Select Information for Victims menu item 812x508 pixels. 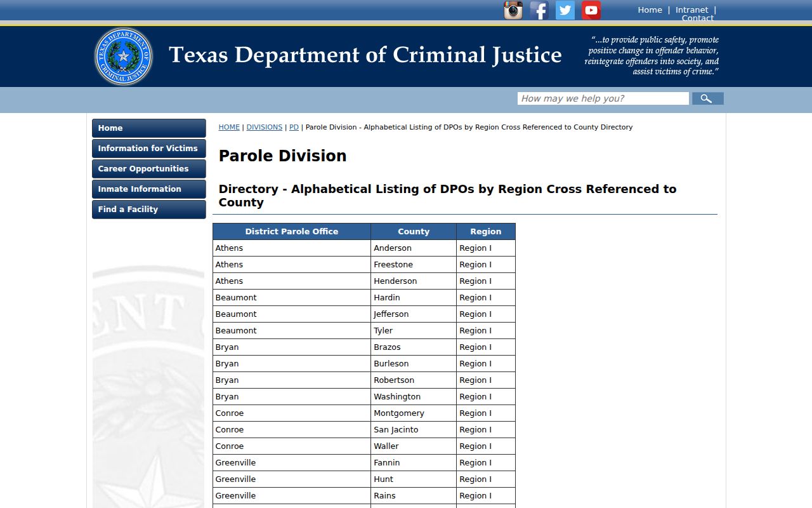[x=149, y=149]
